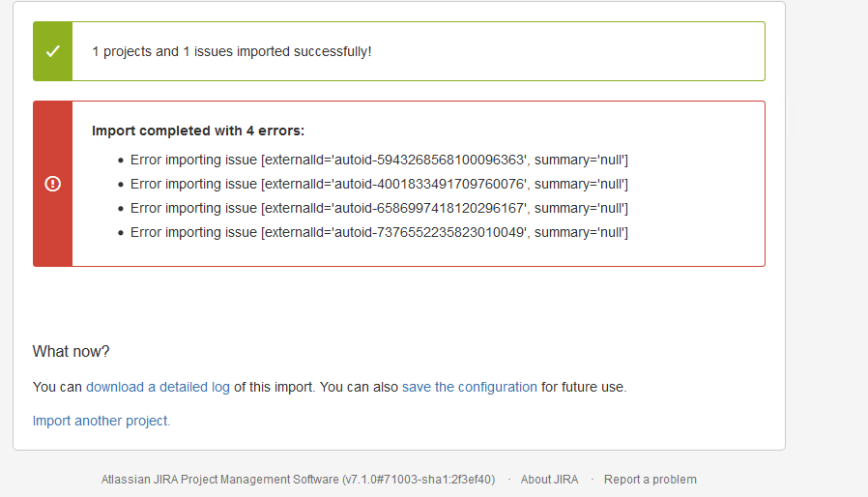Select the error line with autoid-6586997418120296167
The height and width of the screenshot is (497, 868).
(379, 208)
